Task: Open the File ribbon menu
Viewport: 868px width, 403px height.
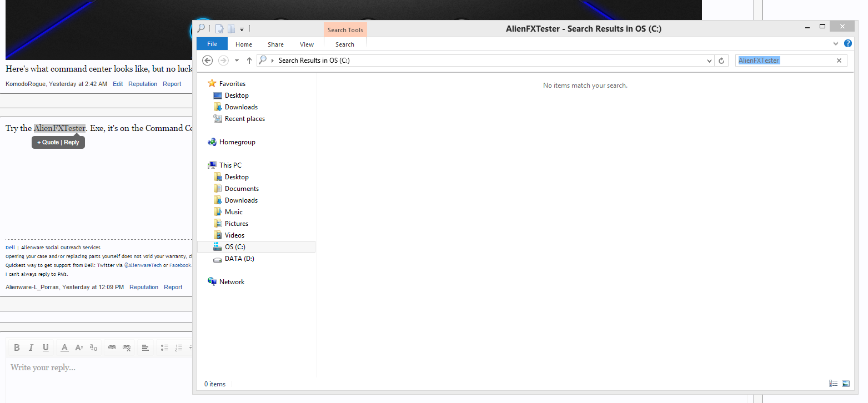Action: tap(212, 44)
